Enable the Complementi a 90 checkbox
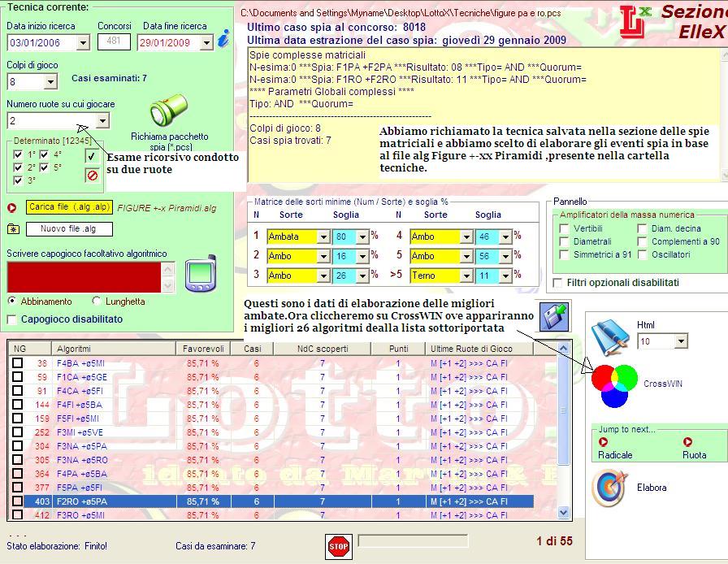 click(x=642, y=241)
